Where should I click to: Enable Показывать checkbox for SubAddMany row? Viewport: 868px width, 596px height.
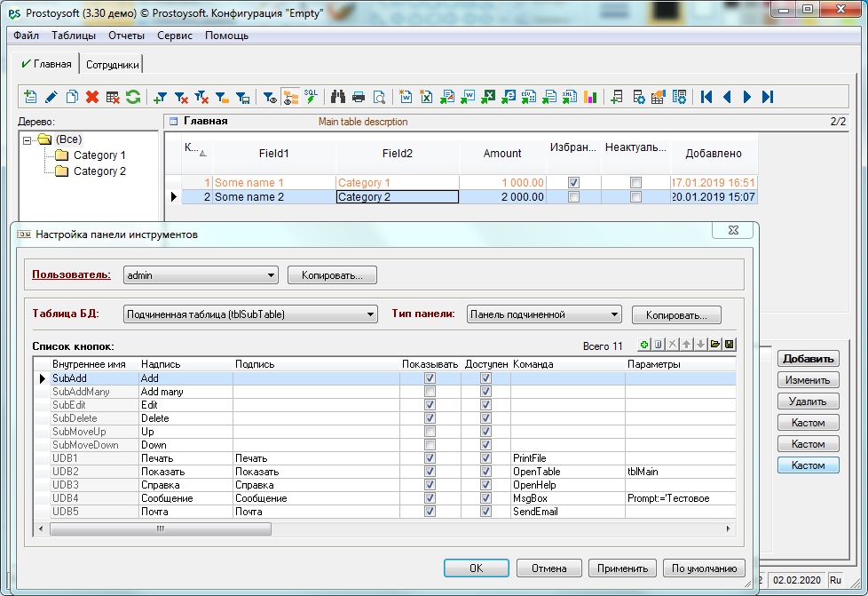[x=430, y=392]
